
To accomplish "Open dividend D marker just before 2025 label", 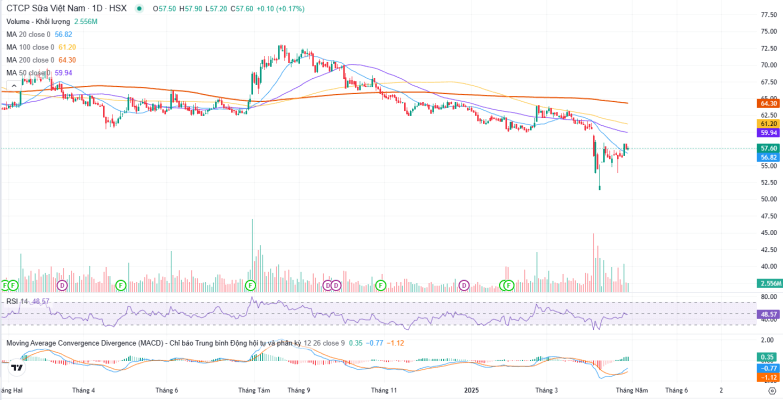I will [464, 286].
